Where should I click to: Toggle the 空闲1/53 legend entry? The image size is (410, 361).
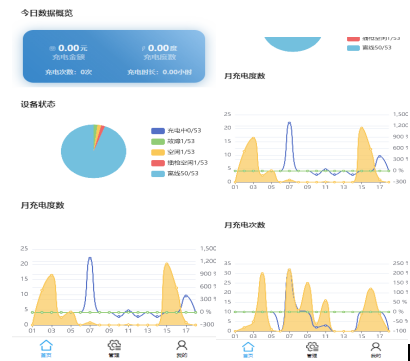point(173,152)
